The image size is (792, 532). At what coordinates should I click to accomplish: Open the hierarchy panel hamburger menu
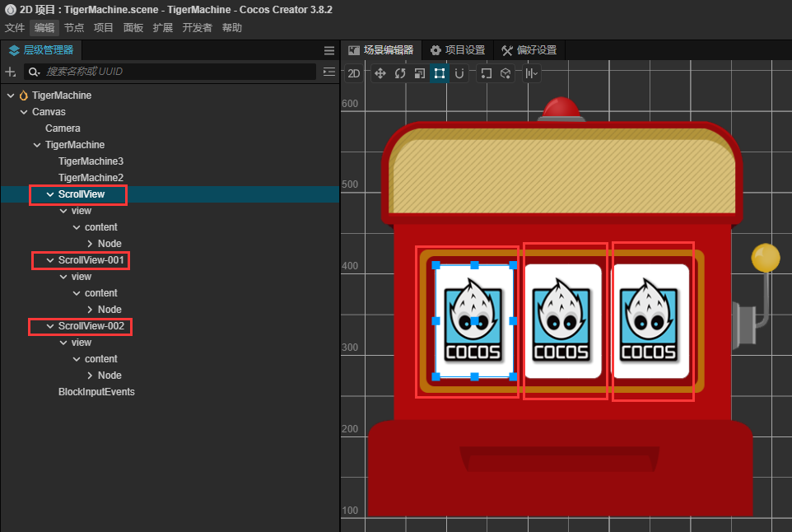(x=329, y=50)
